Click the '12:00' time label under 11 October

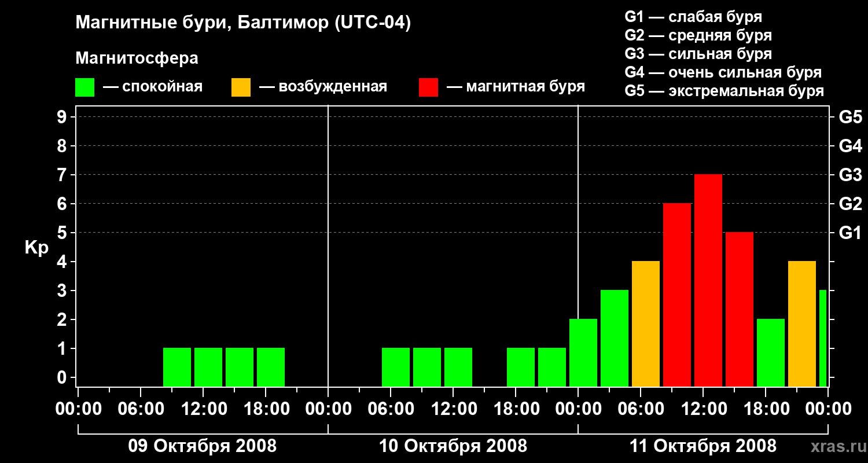[703, 409]
